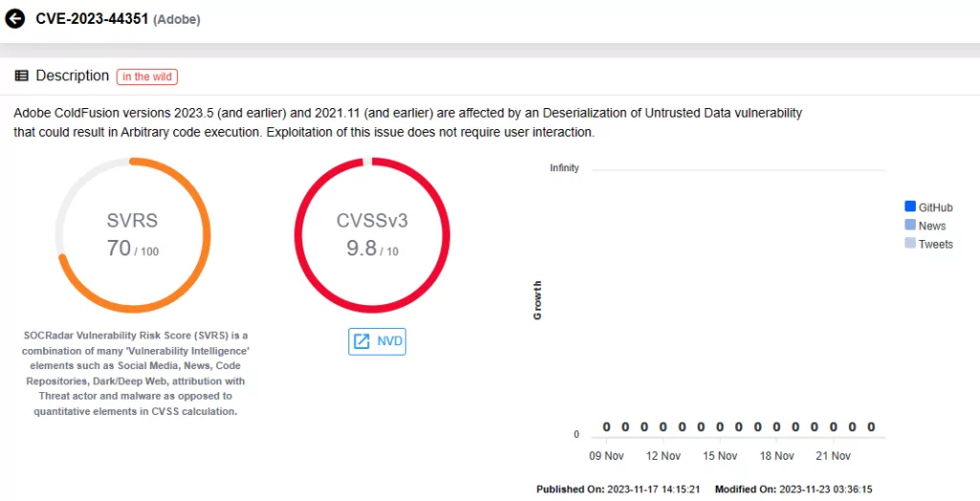Screen dimensions: 980x501
Task: Click the 15 Nov axis label
Action: [x=720, y=456]
